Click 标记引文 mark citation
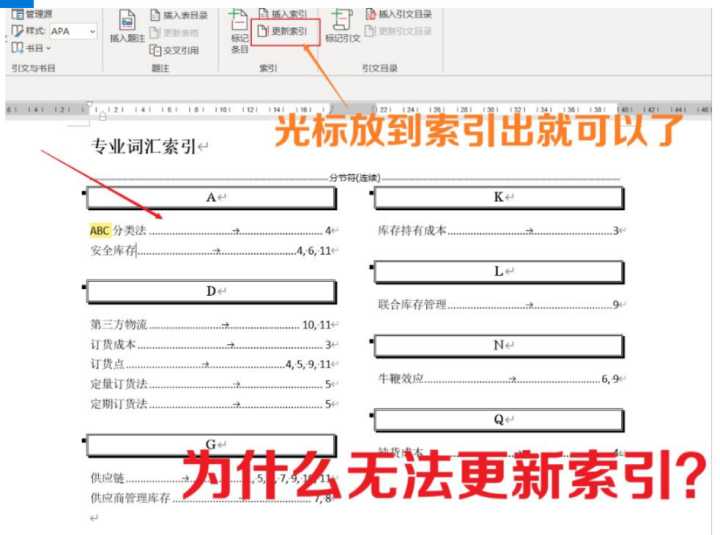 point(343,26)
